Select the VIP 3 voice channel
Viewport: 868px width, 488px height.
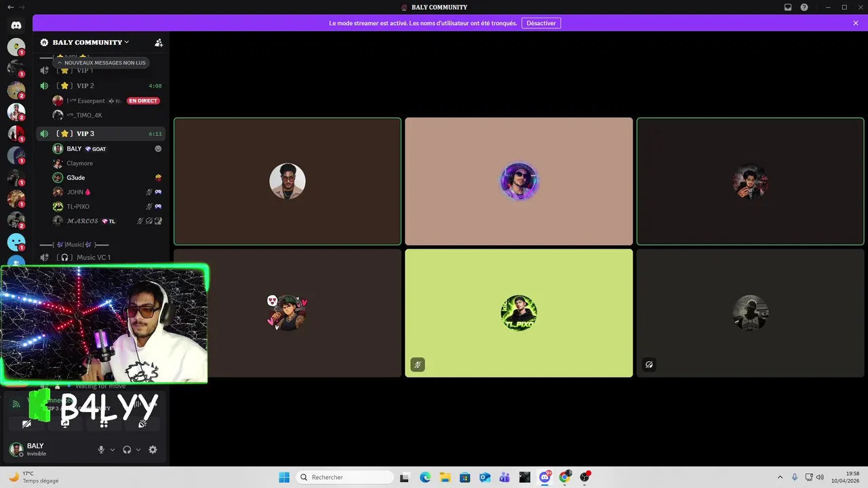coord(101,134)
